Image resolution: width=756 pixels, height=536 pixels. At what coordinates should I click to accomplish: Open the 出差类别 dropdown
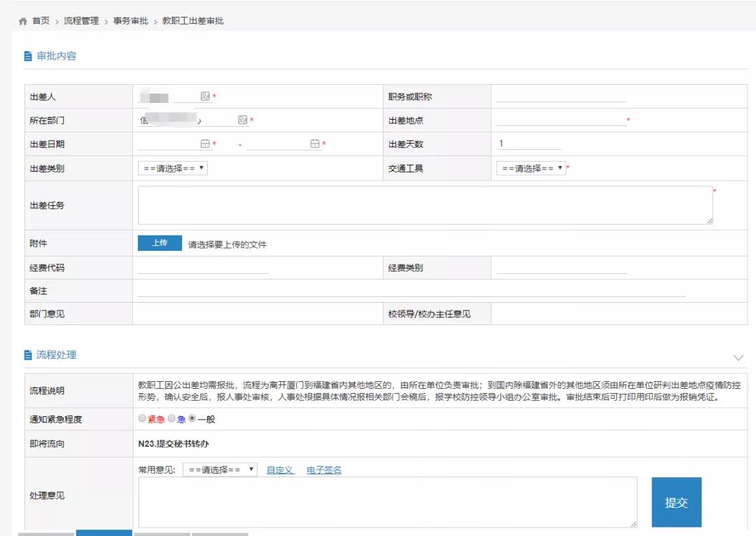pyautogui.click(x=173, y=168)
